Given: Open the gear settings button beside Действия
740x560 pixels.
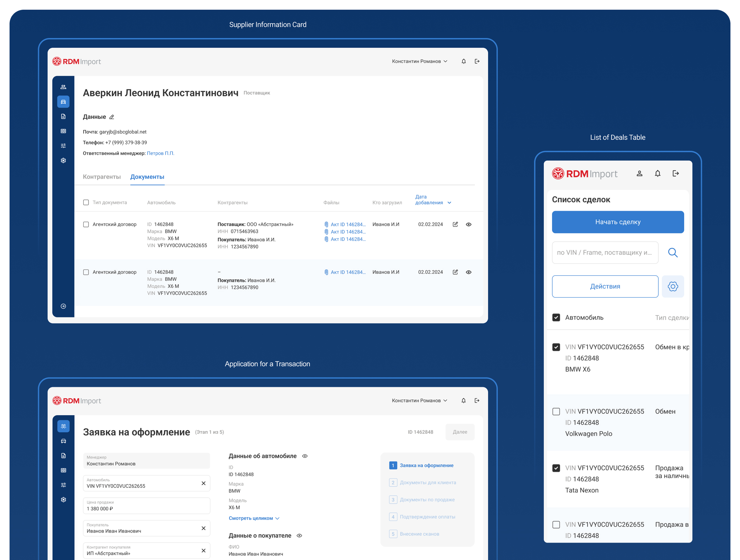Looking at the screenshot, I should click(x=673, y=286).
